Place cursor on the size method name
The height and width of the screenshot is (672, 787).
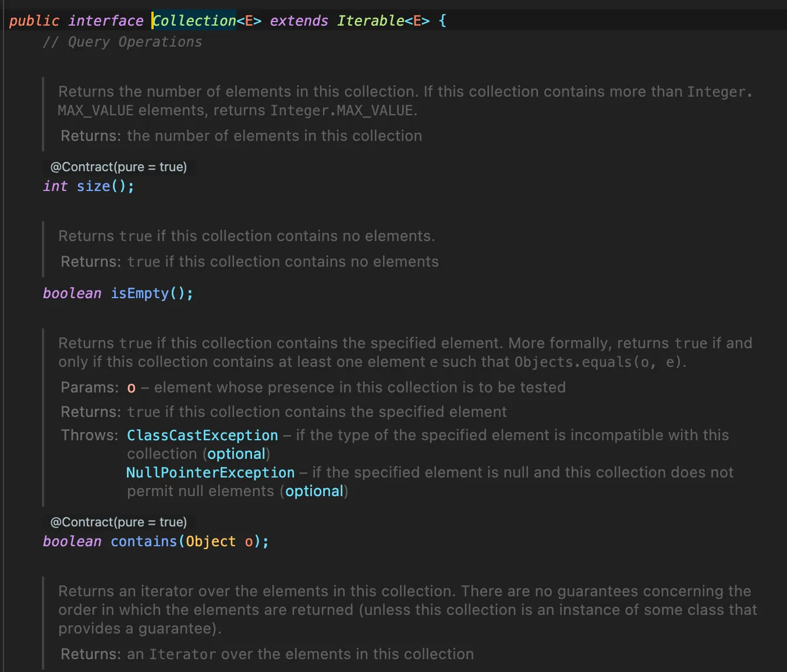click(93, 186)
